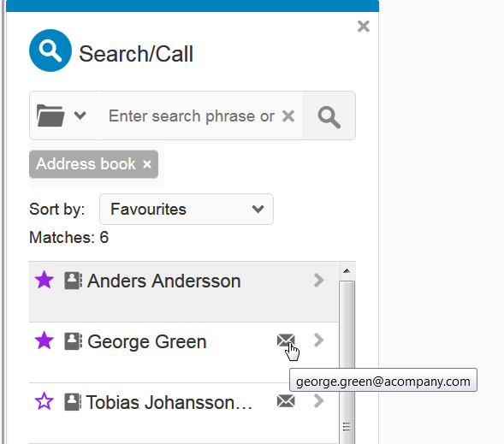504x444 pixels.
Task: Clear the search phrase field
Action: click(288, 116)
